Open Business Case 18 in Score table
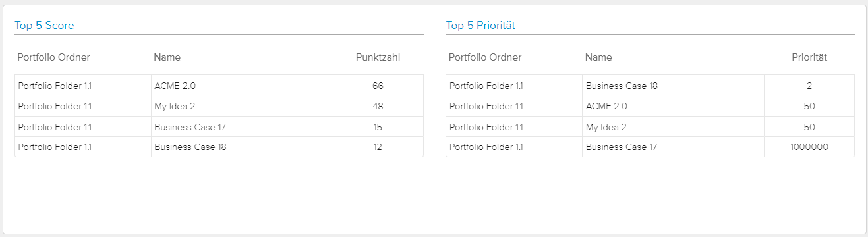The width and height of the screenshot is (868, 237). 190,147
